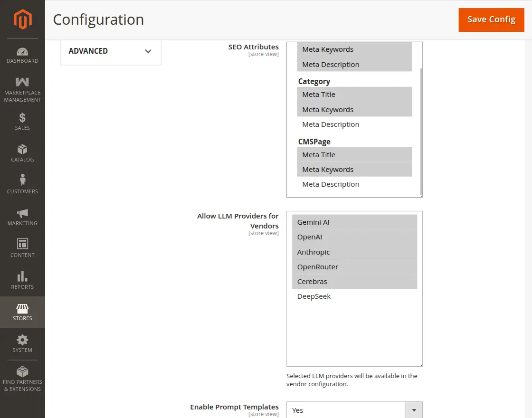The image size is (532, 418).
Task: Select Category Meta Keywords option
Action: click(x=354, y=110)
